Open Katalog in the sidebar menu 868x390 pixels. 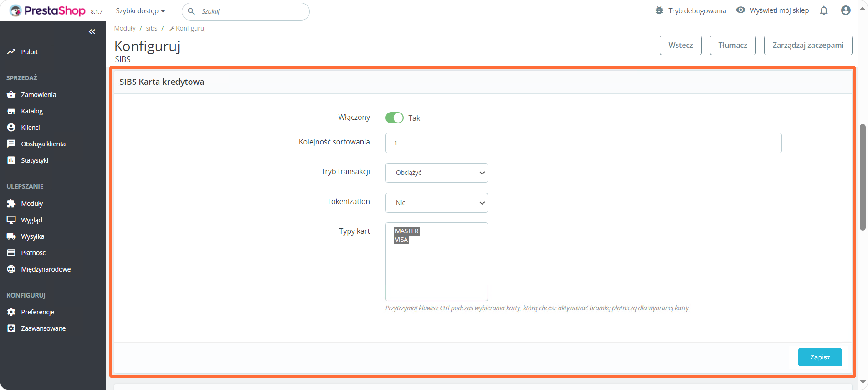pos(32,111)
